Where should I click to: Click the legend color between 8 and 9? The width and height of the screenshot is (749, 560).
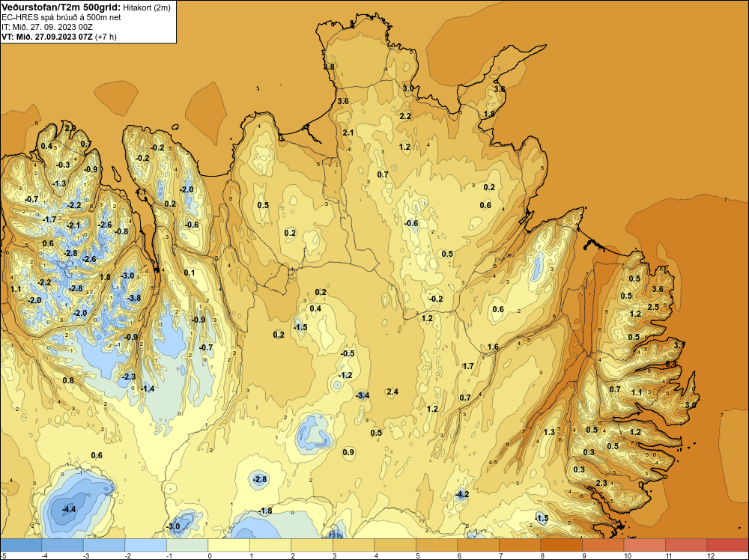pos(561,545)
